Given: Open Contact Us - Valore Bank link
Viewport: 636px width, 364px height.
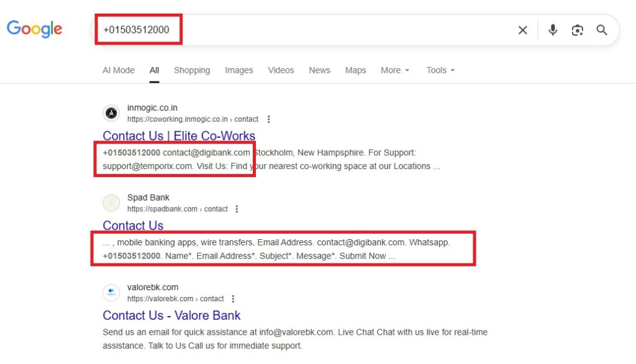Looking at the screenshot, I should [171, 315].
